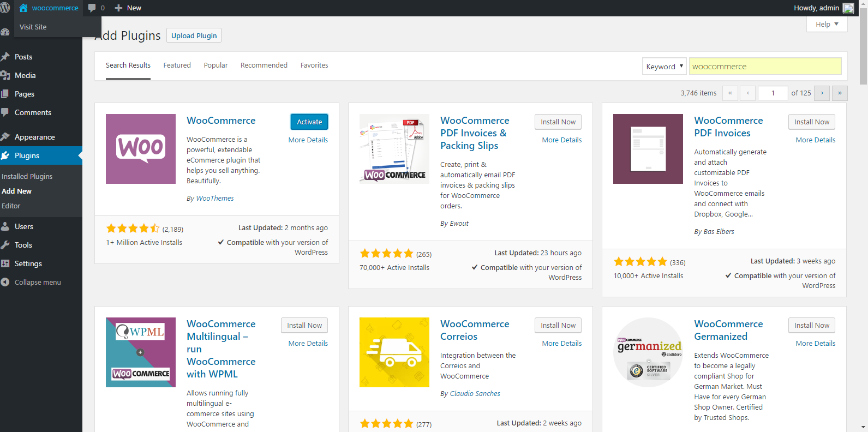This screenshot has width=868, height=432.
Task: Jump to the last page of results
Action: pos(840,93)
